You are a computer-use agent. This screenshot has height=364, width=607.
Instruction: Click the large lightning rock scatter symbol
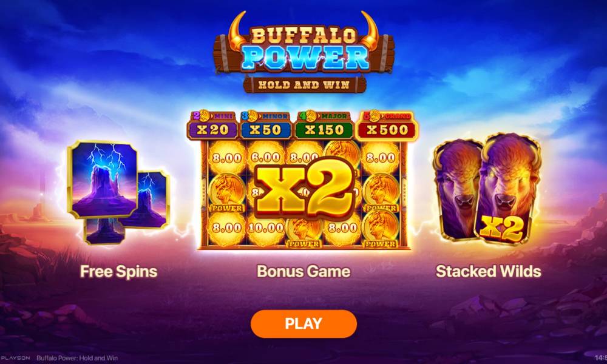(x=103, y=179)
